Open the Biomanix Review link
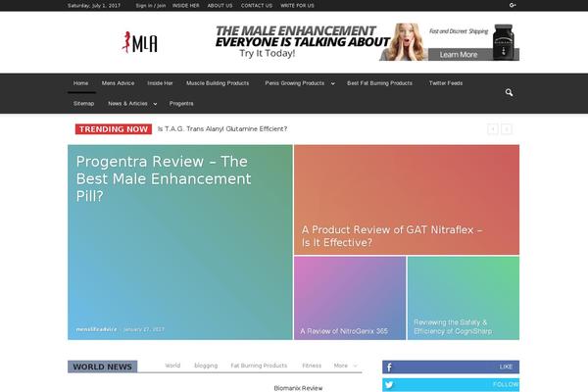 (x=298, y=388)
